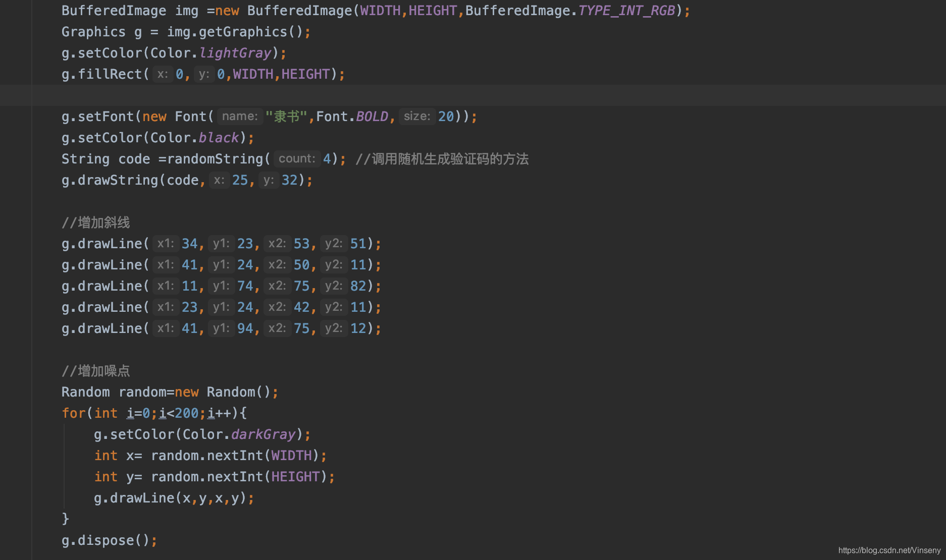Click y2 value 82 in third drawLine

[x=358, y=286]
